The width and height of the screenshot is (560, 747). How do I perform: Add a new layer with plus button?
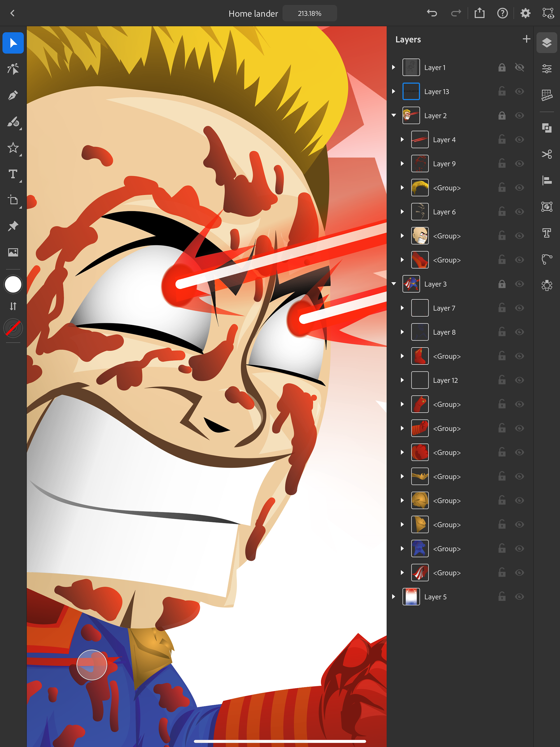(526, 39)
